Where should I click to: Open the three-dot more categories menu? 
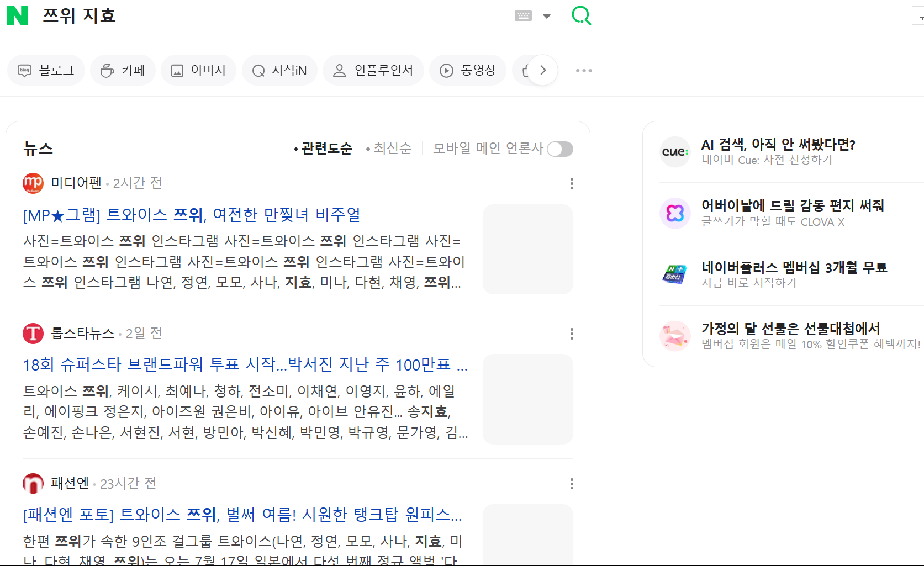584,71
